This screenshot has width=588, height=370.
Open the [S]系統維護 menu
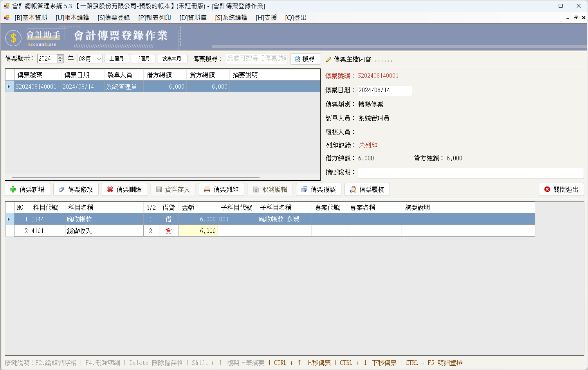pos(231,18)
